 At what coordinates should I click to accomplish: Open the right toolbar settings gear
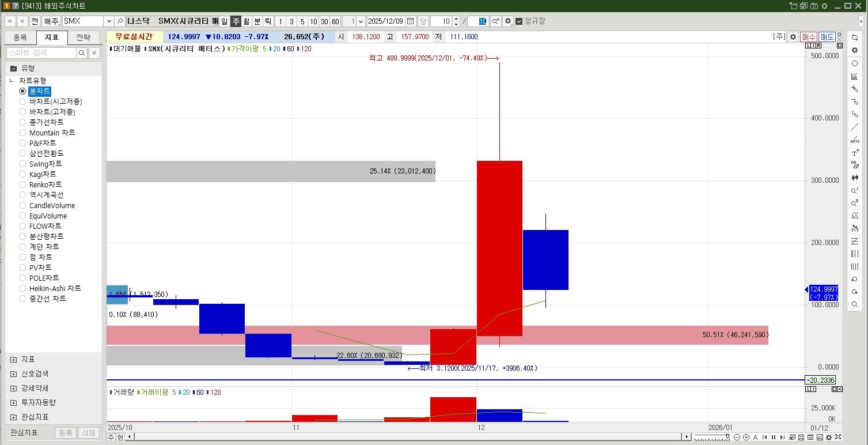tap(855, 50)
